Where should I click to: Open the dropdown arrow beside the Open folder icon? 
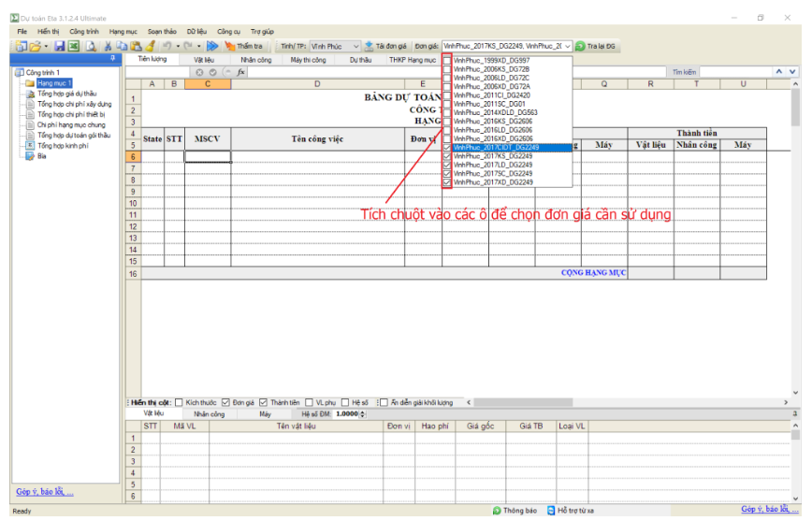tap(46, 46)
